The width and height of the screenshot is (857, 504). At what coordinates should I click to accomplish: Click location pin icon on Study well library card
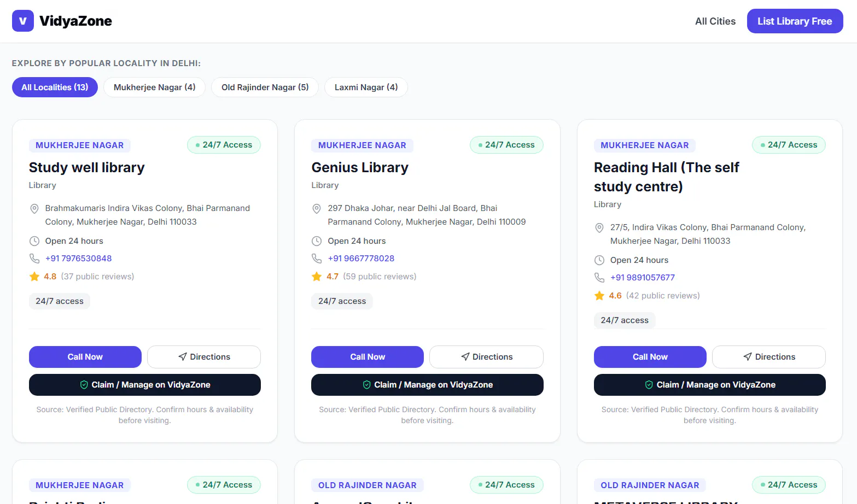(x=34, y=209)
